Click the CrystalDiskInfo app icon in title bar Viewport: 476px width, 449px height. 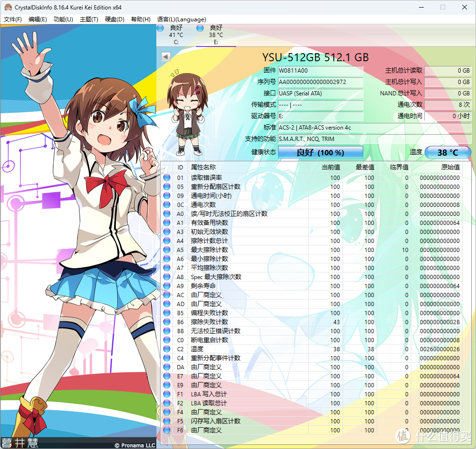[7, 7]
